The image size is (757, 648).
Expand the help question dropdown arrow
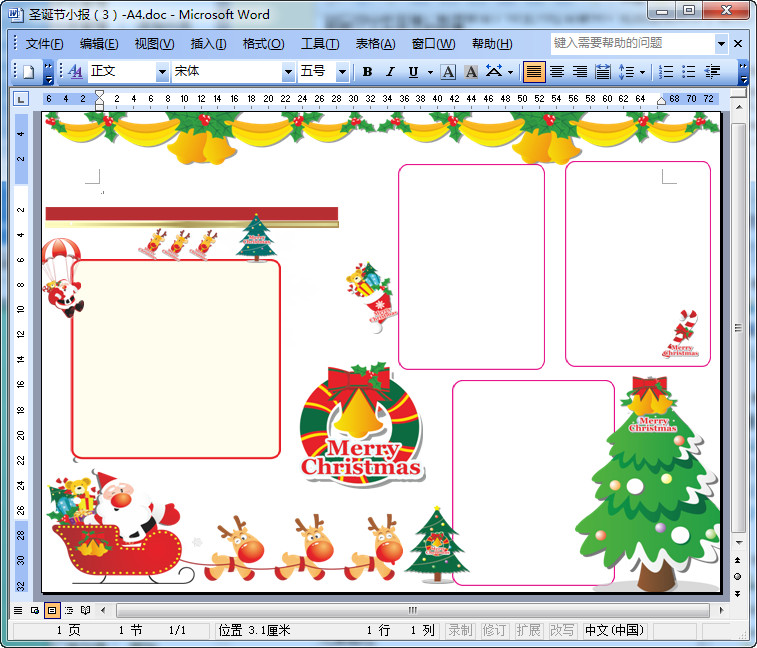[721, 43]
